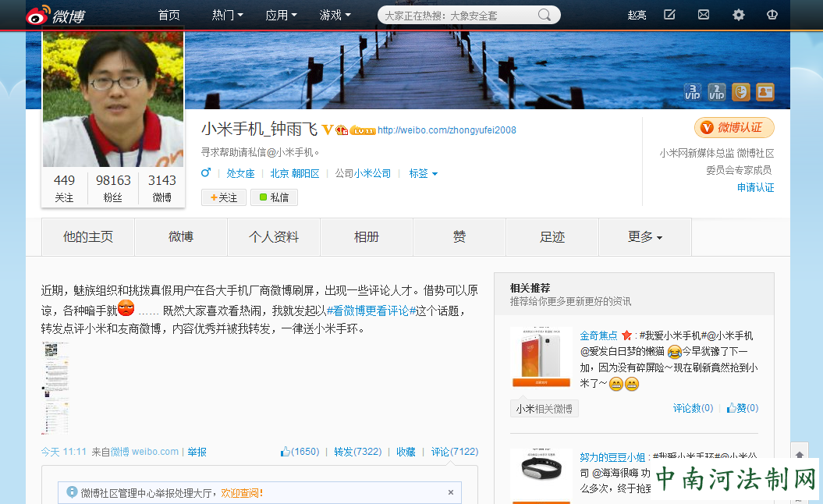
Task: Click the 3143 微博 posts count
Action: pyautogui.click(x=161, y=188)
